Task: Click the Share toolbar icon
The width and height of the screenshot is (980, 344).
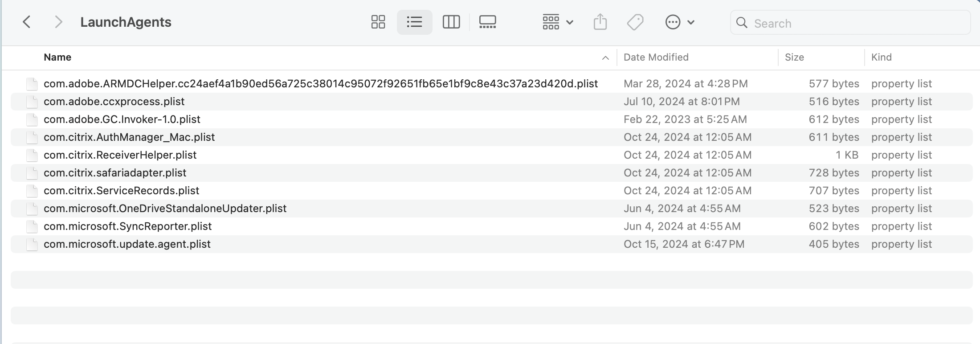Action: click(600, 22)
